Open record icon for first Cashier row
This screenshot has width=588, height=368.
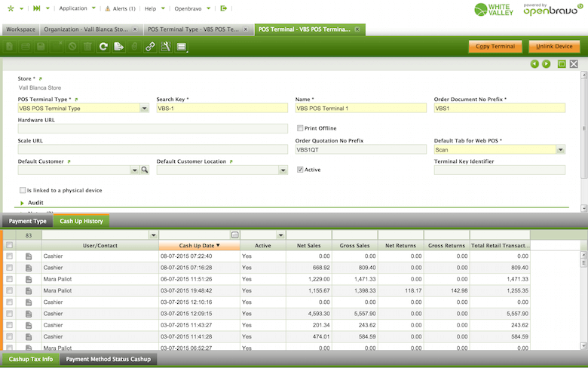point(29,256)
